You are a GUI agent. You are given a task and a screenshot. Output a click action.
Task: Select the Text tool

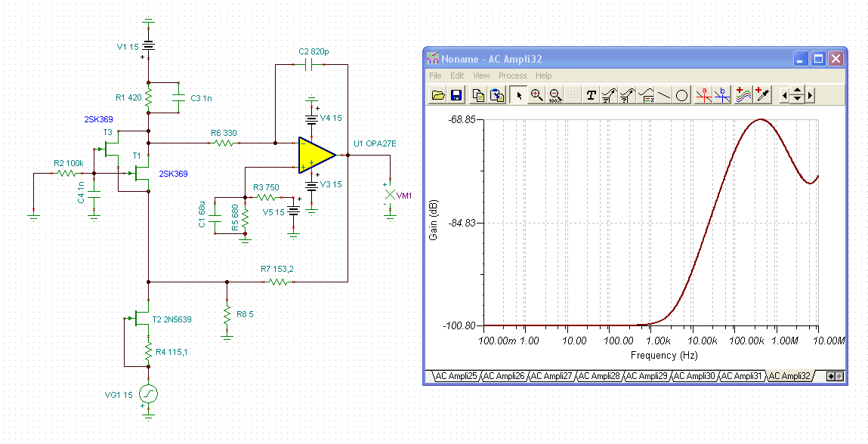592,95
